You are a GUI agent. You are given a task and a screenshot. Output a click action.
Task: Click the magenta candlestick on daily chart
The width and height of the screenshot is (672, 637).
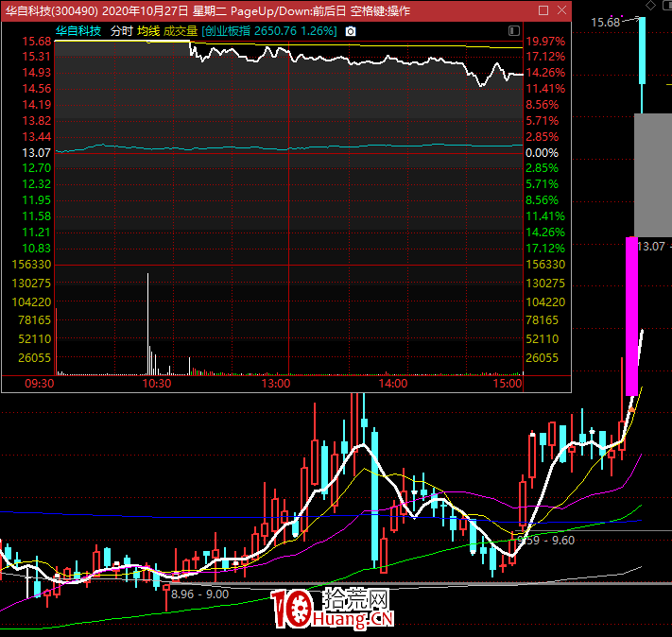(631, 316)
